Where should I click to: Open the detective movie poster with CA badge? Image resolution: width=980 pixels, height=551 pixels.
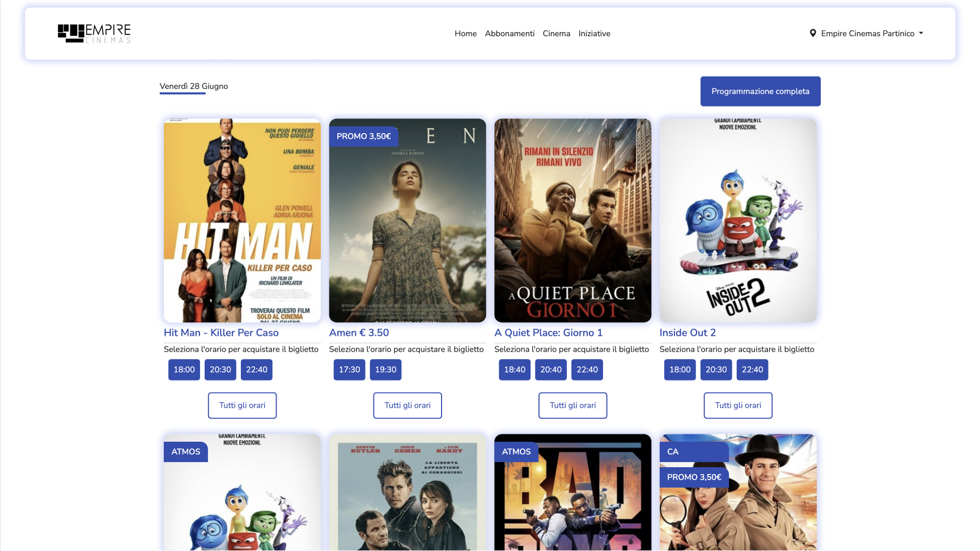738,492
